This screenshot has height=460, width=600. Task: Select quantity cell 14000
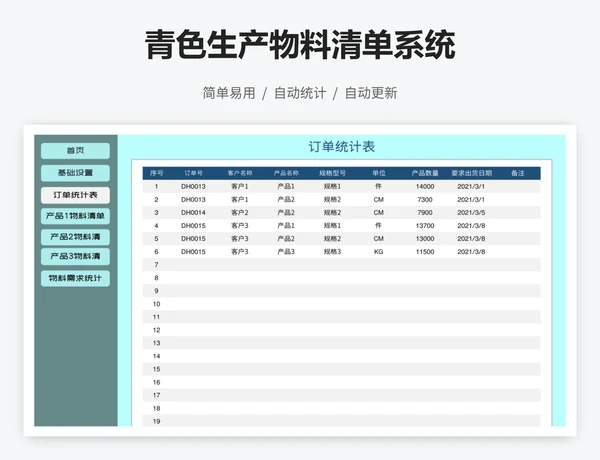pos(425,187)
